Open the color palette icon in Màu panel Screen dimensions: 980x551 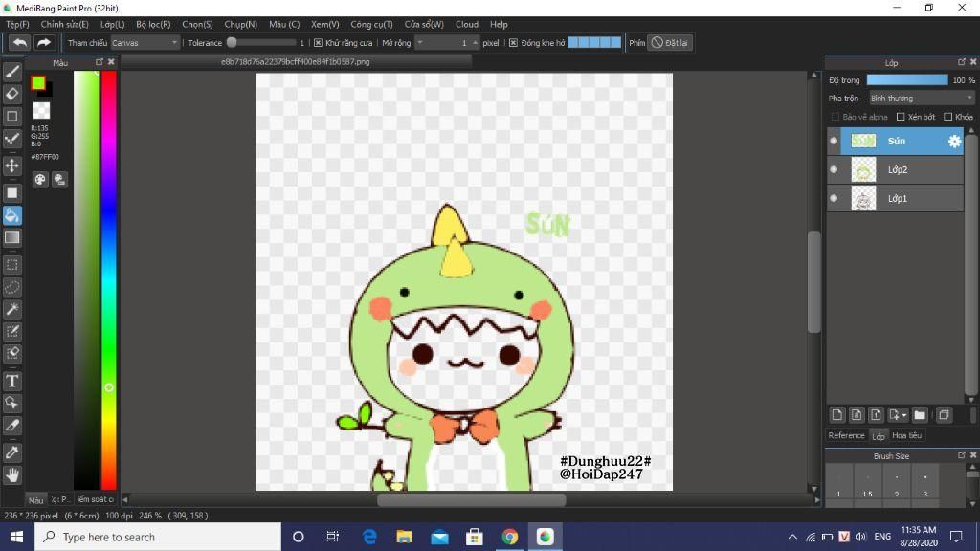pyautogui.click(x=40, y=180)
